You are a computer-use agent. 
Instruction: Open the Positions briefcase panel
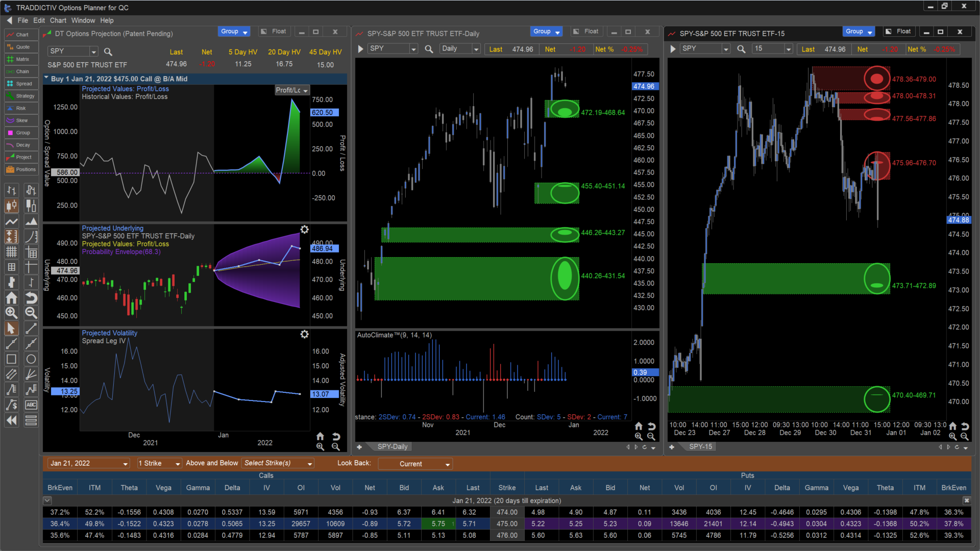point(21,169)
